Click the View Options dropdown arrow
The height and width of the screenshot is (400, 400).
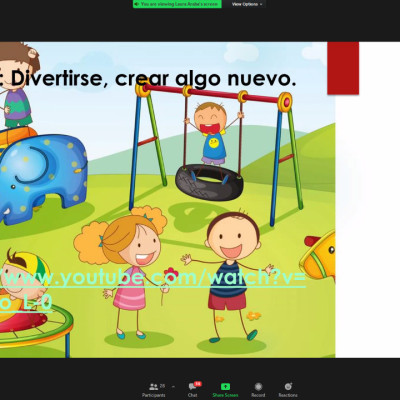[x=261, y=4]
